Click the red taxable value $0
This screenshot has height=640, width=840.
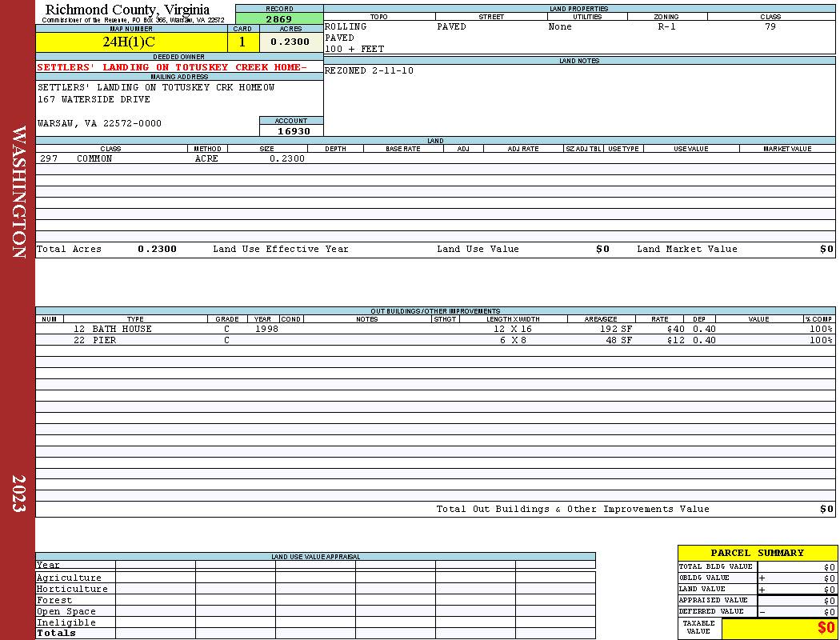826,628
